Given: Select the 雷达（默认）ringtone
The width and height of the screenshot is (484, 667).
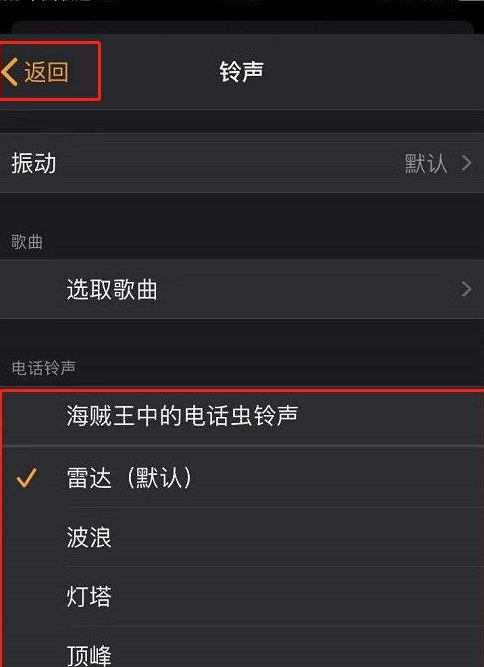Looking at the screenshot, I should tap(242, 477).
